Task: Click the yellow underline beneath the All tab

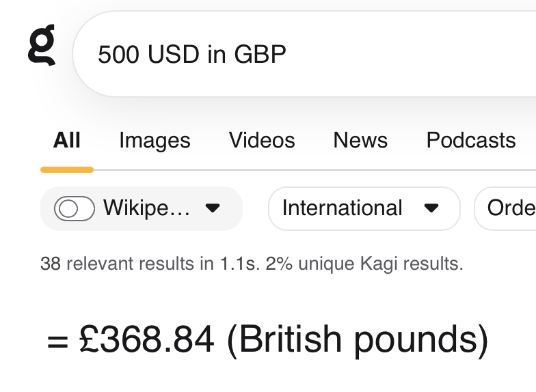Action: [x=67, y=169]
